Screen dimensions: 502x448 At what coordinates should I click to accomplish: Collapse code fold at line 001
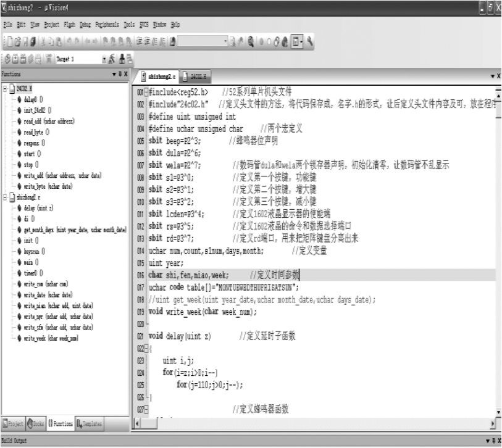coord(146,92)
